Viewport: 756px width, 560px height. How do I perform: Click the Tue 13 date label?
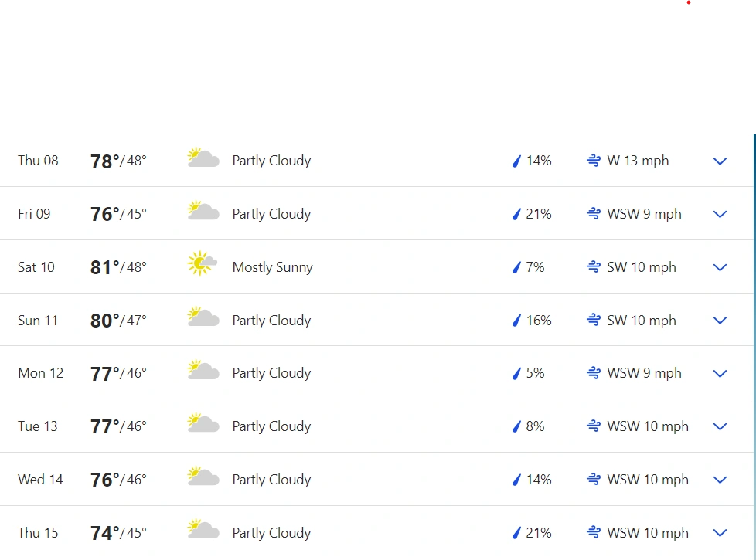[x=38, y=426]
